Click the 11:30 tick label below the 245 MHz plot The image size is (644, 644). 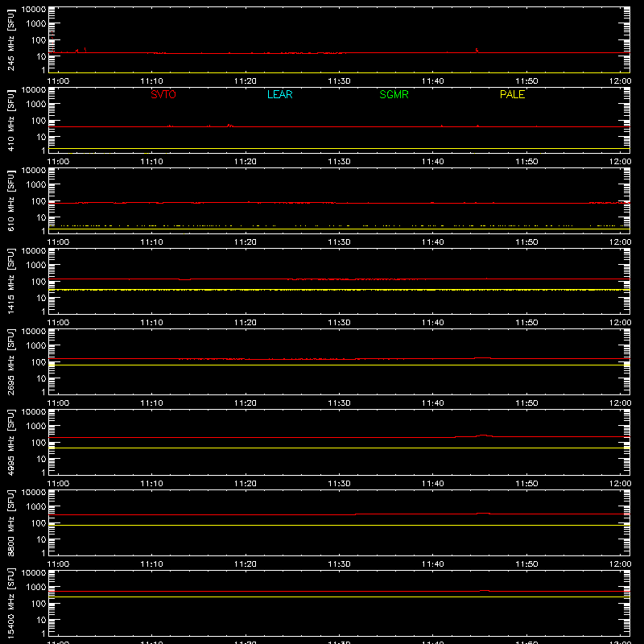click(x=339, y=81)
